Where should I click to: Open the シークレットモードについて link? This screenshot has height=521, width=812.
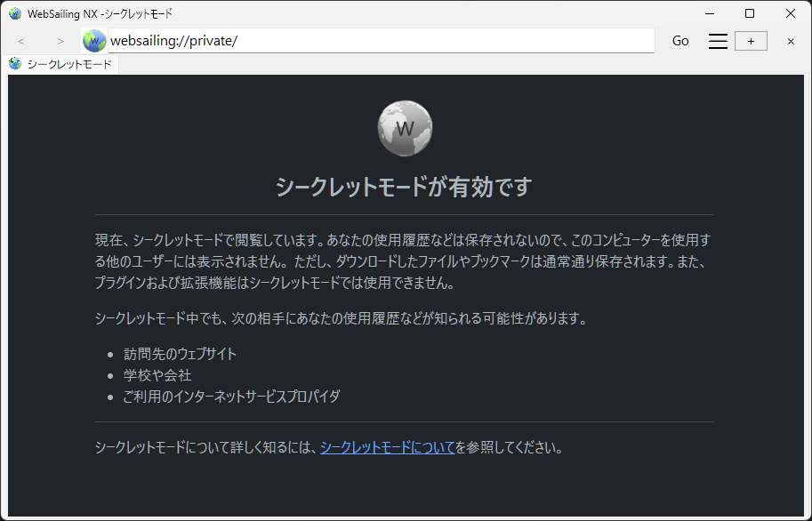(388, 448)
